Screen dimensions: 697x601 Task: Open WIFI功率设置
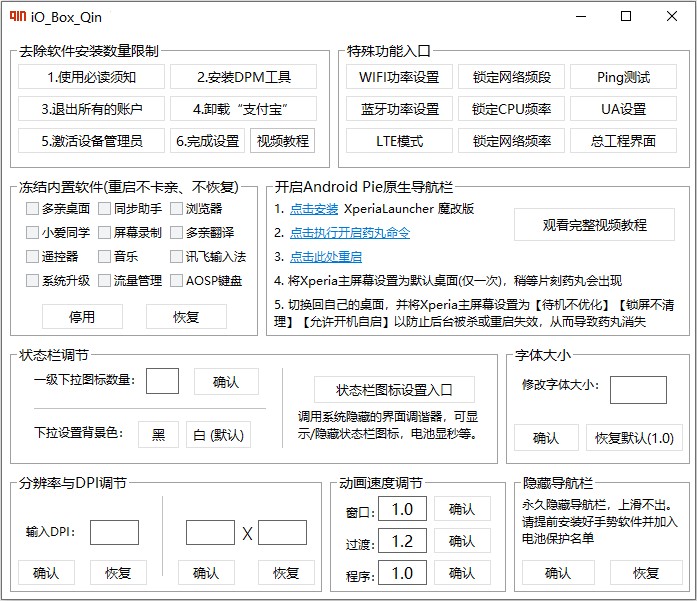pyautogui.click(x=399, y=77)
